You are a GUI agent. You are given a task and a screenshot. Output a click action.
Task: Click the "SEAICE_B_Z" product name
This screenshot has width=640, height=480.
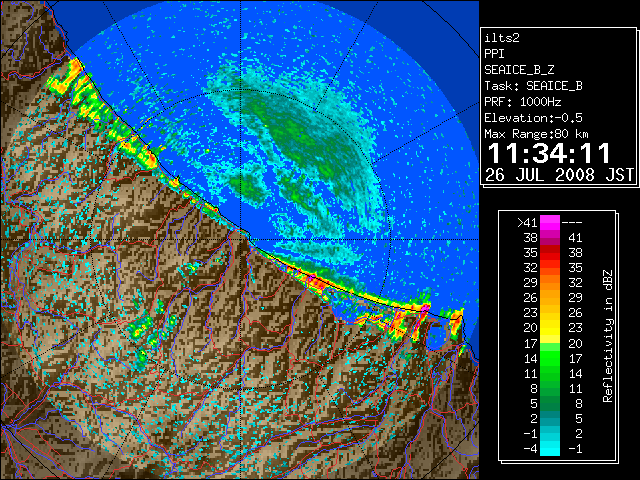point(519,70)
